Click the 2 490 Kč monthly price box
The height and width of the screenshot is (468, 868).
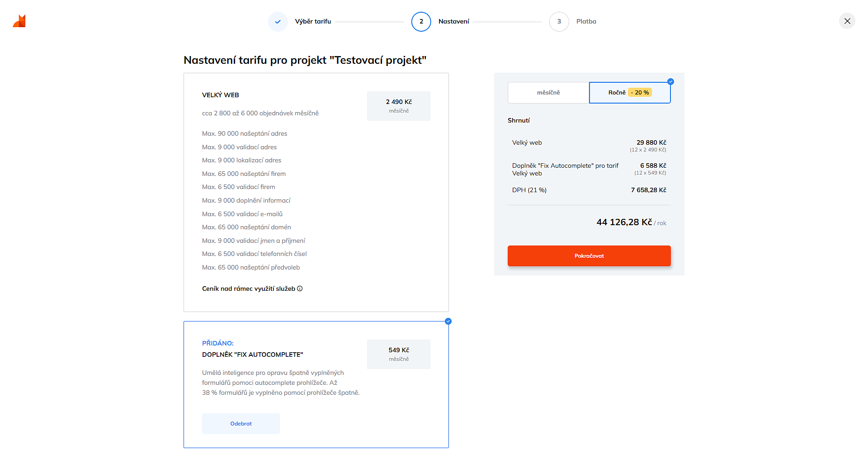coord(398,106)
